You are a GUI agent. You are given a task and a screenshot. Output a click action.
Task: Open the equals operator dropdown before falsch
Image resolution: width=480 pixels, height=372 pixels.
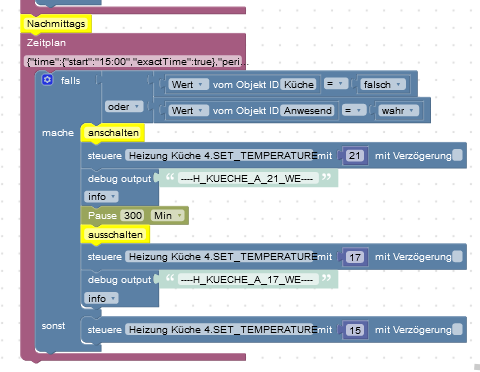tap(336, 84)
